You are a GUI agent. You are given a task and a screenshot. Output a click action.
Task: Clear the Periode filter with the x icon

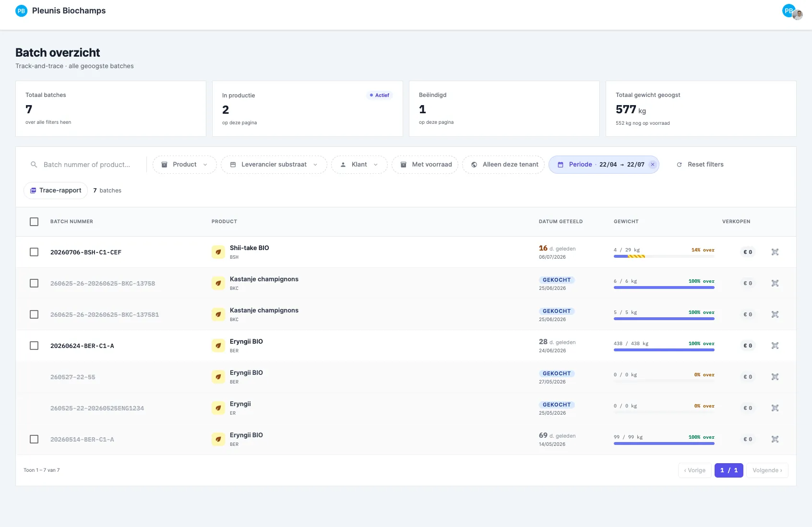pyautogui.click(x=652, y=165)
